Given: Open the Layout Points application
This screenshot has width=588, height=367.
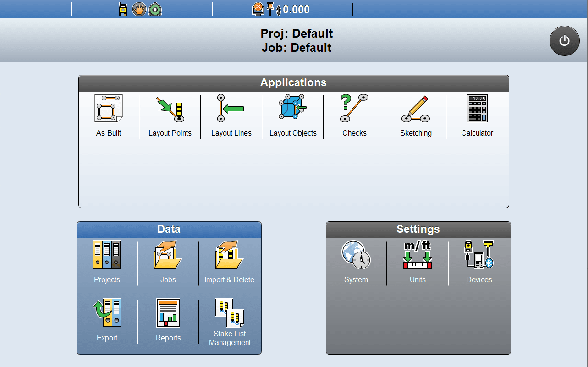Looking at the screenshot, I should pyautogui.click(x=170, y=115).
